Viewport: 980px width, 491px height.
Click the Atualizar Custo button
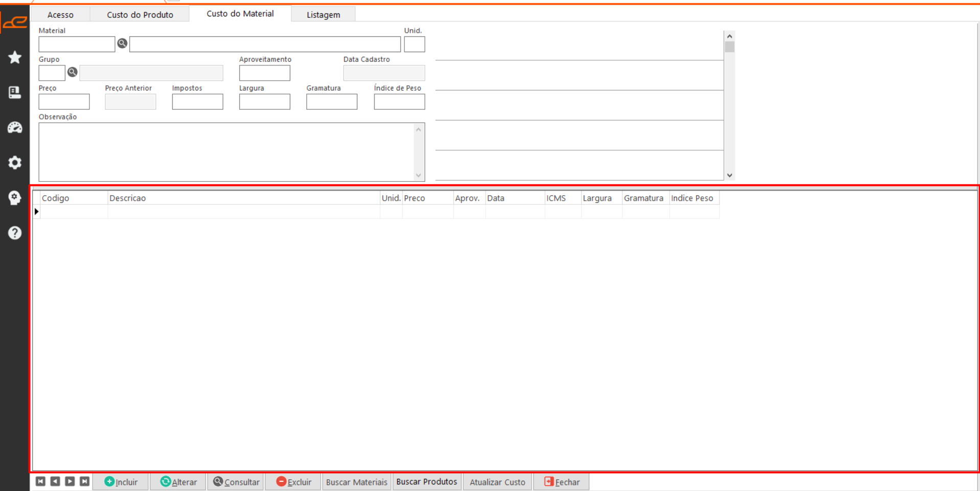497,482
